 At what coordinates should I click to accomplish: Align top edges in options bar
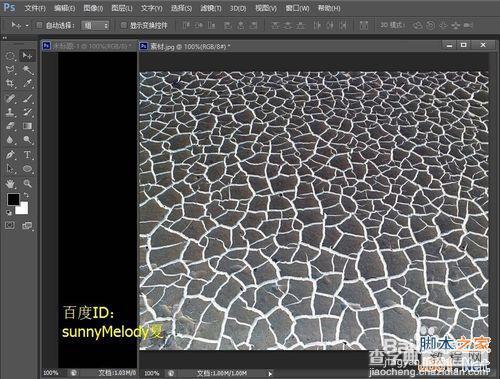tap(186, 25)
